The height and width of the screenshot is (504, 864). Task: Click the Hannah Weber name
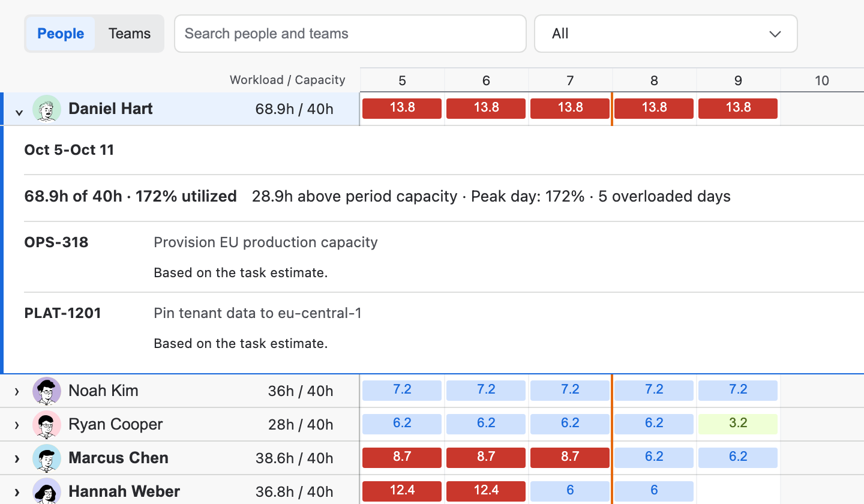pyautogui.click(x=124, y=492)
